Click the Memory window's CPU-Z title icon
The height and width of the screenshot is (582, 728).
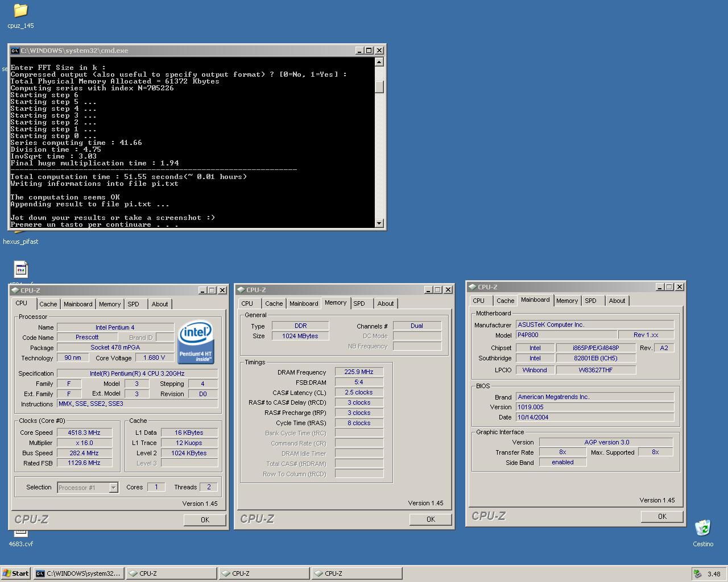pyautogui.click(x=242, y=290)
